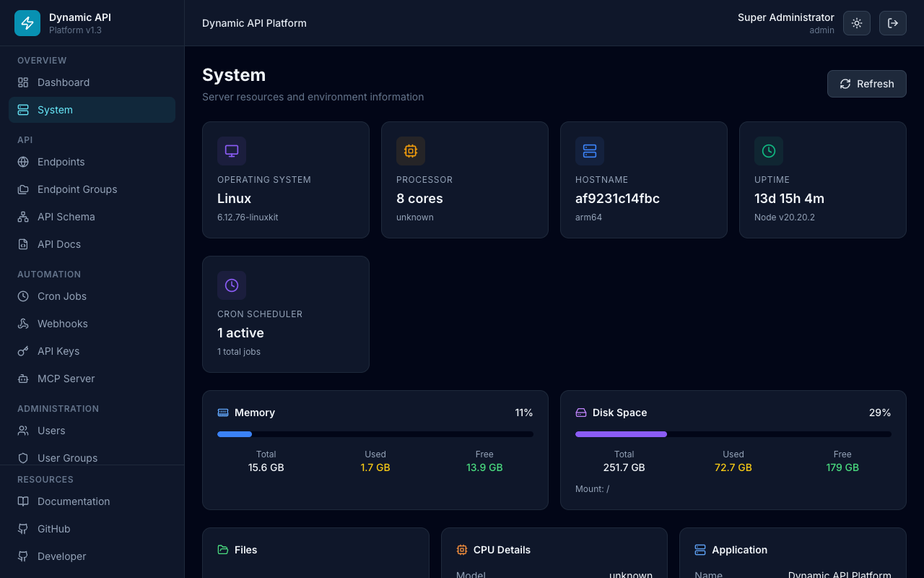Click the 8 cores processor value
The height and width of the screenshot is (578, 924).
(x=419, y=199)
